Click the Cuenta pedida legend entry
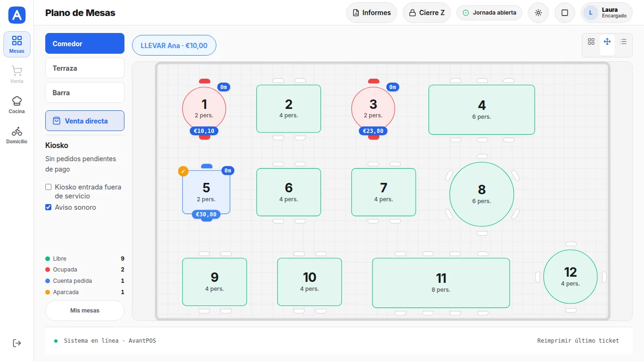Screen dimensions: 644x362 pyautogui.click(x=85, y=281)
